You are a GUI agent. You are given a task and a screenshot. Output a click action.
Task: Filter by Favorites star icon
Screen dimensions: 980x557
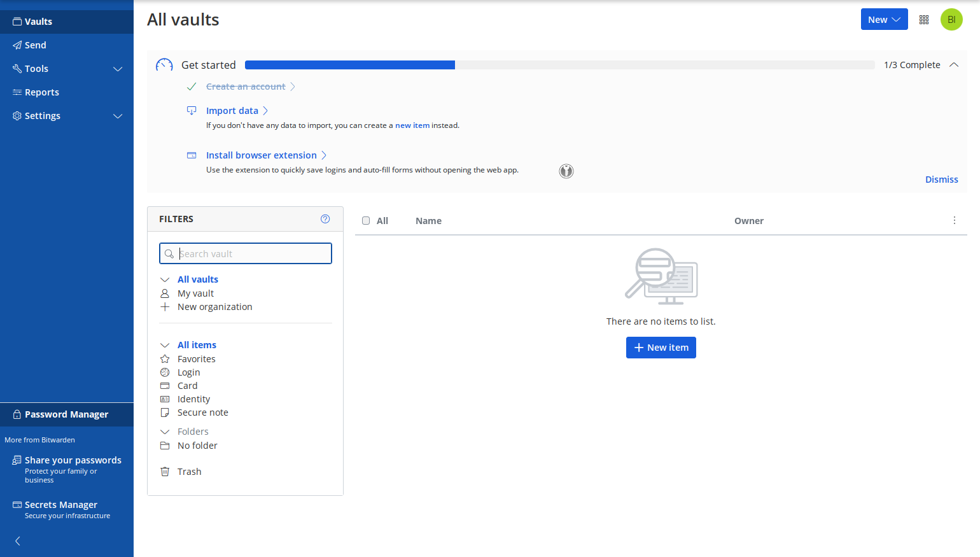click(x=165, y=359)
